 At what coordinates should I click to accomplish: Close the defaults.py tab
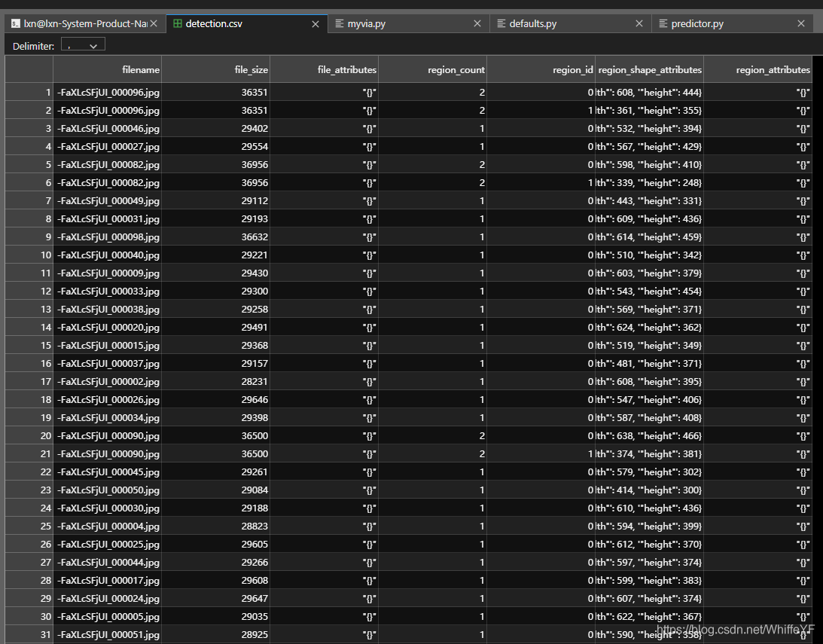(x=639, y=24)
